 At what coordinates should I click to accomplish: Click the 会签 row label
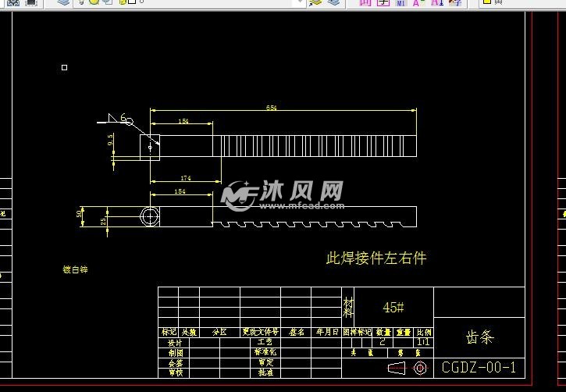pyautogui.click(x=176, y=363)
